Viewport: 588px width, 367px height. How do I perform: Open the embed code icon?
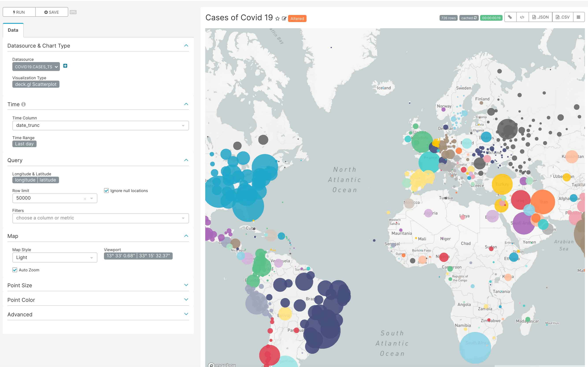click(x=522, y=17)
